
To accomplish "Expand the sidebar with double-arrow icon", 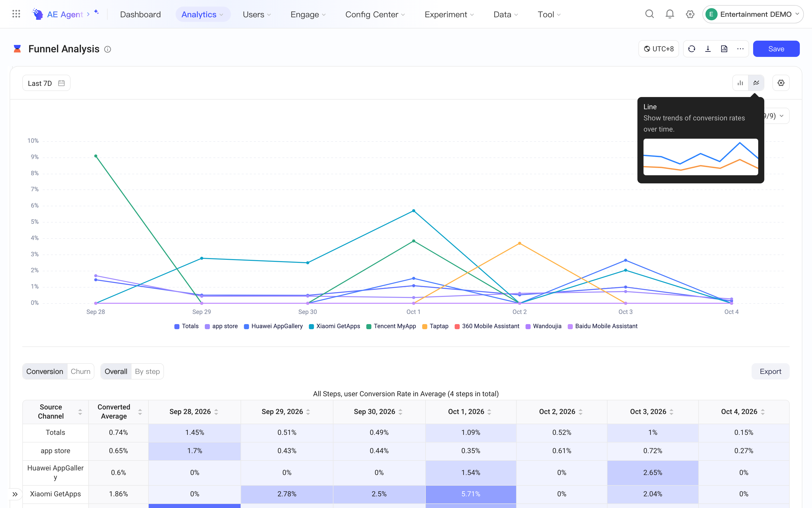I will [x=15, y=494].
